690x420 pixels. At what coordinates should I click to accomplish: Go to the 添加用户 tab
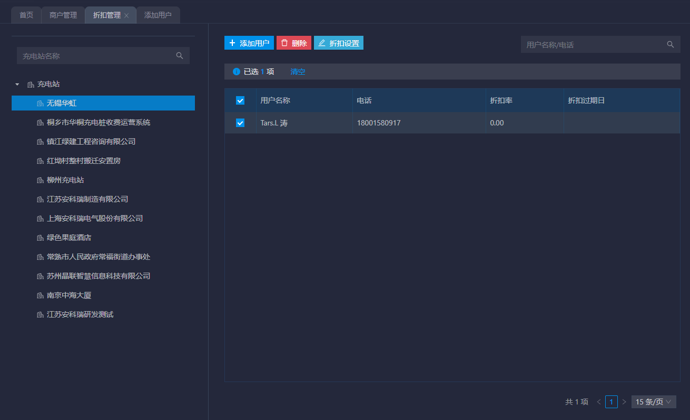click(x=158, y=15)
